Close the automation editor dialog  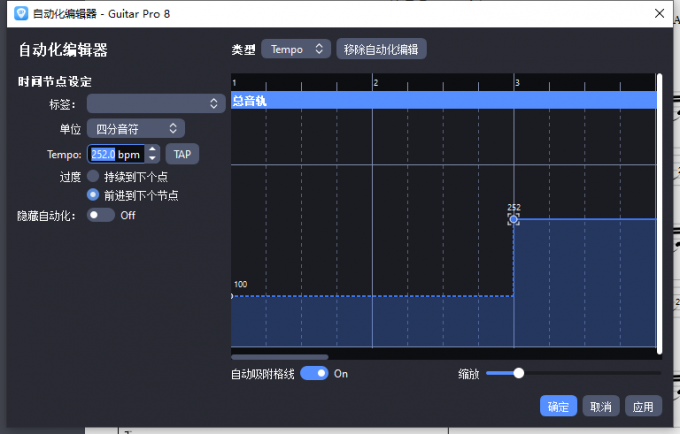658,14
